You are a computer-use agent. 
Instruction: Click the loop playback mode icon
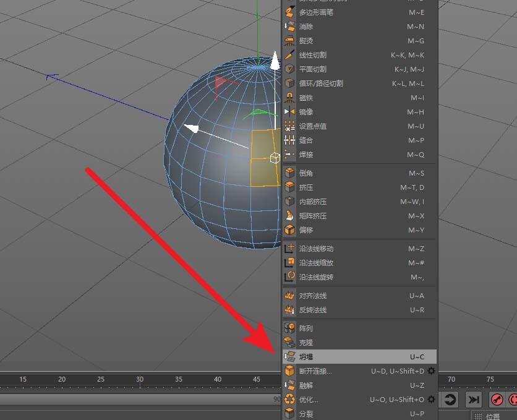(x=450, y=399)
